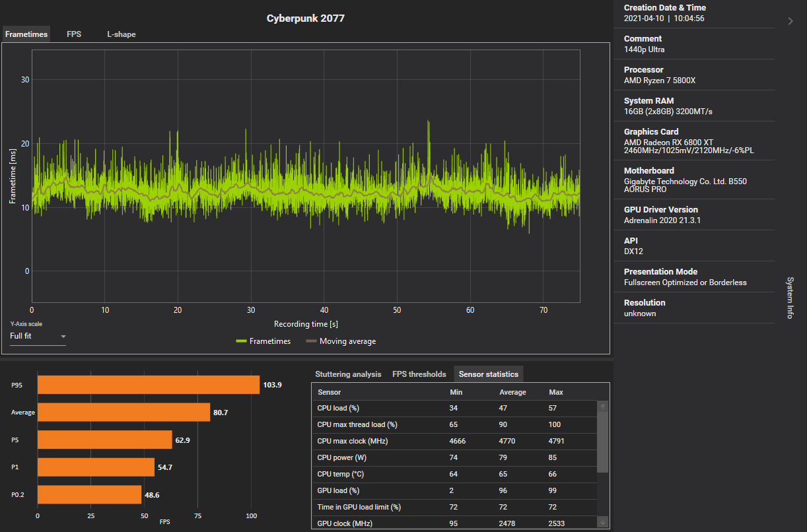Open the FPS thresholds tab

click(x=419, y=374)
